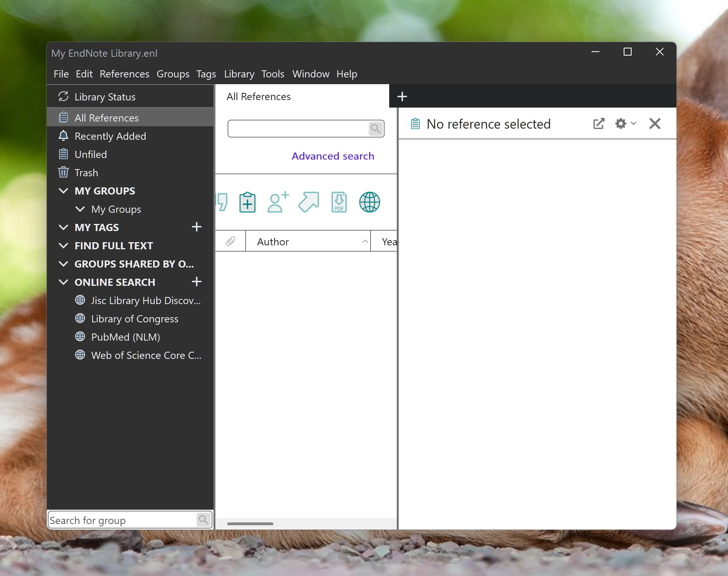Click the Find Full Text PDF icon
This screenshot has height=576, width=728.
click(339, 202)
